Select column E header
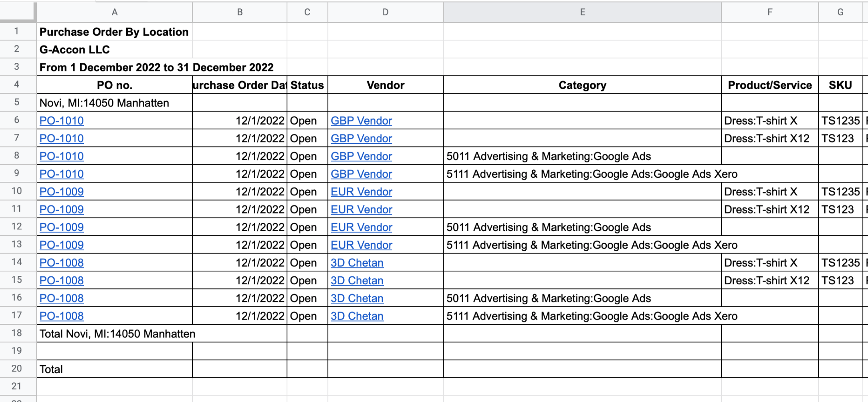 point(582,12)
